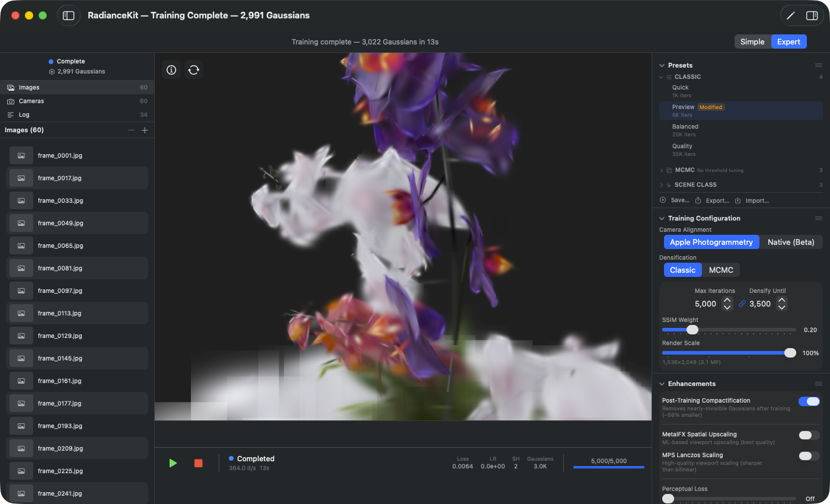Click the Max Iterations 5,000 field
Image resolution: width=830 pixels, height=504 pixels.
[705, 304]
